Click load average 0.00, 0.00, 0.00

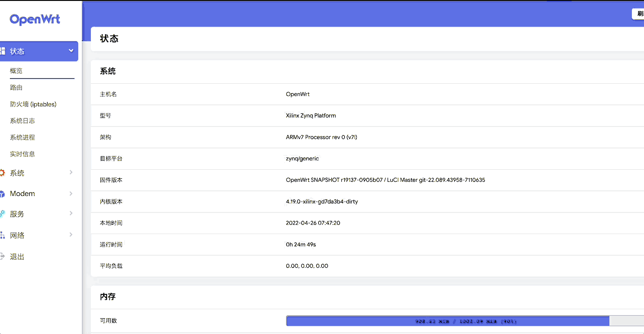307,266
